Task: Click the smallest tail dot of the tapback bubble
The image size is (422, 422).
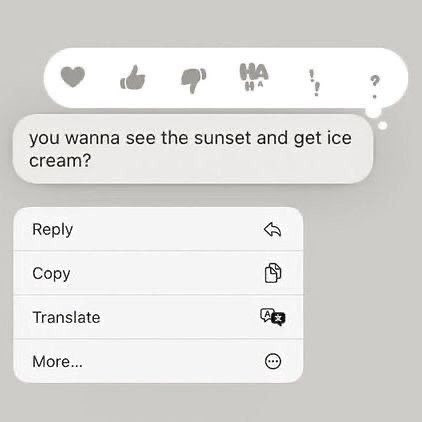Action: (x=383, y=125)
